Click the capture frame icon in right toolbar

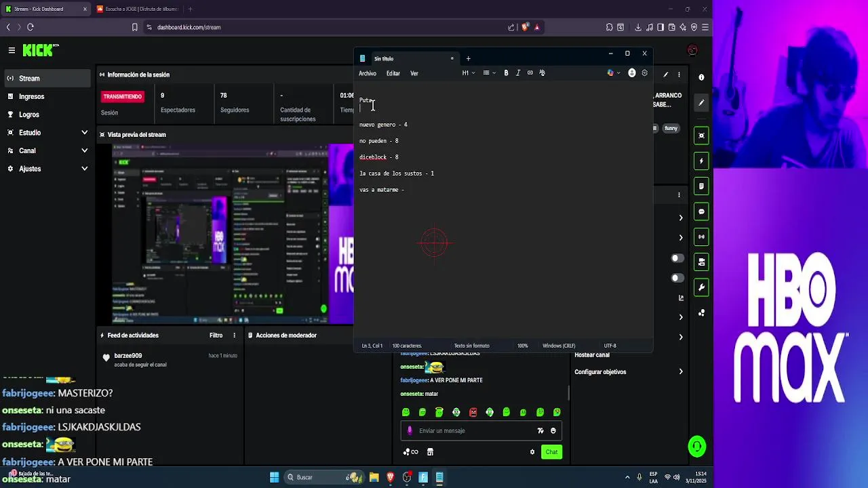click(702, 136)
